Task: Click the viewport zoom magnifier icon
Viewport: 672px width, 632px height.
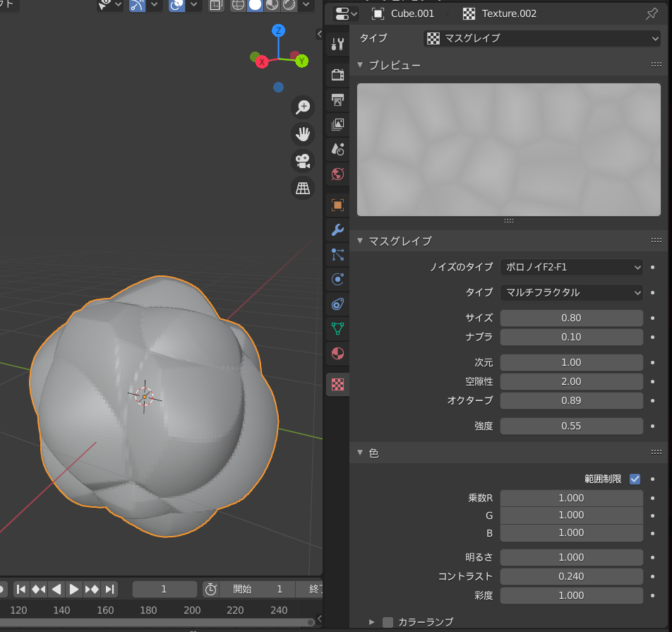Action: coord(303,107)
